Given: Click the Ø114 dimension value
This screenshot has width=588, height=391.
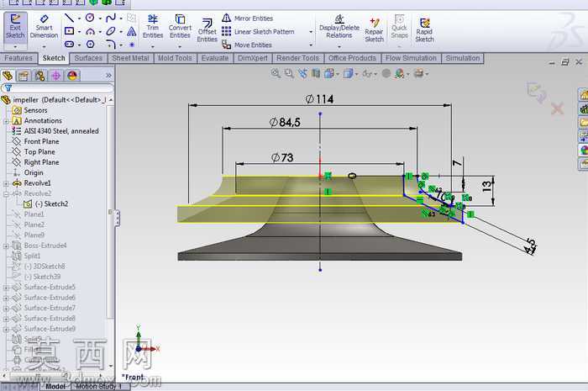Looking at the screenshot, I should (319, 99).
